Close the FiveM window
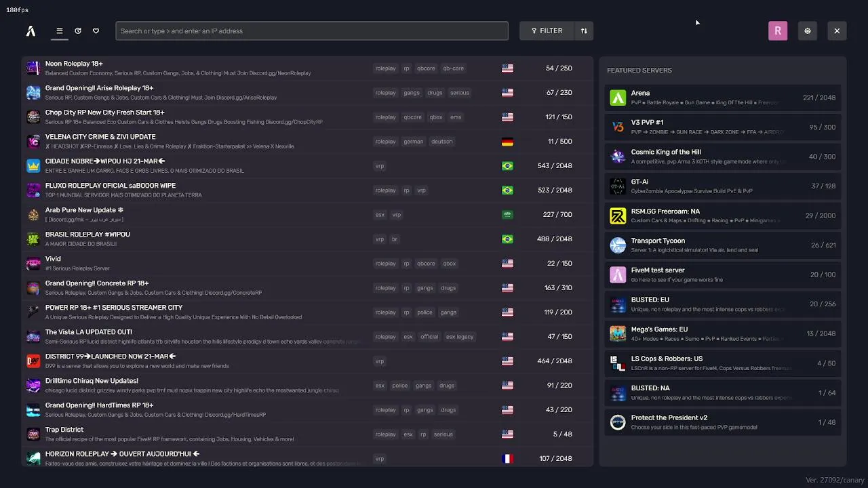Screen dimensions: 868x488 tap(837, 30)
